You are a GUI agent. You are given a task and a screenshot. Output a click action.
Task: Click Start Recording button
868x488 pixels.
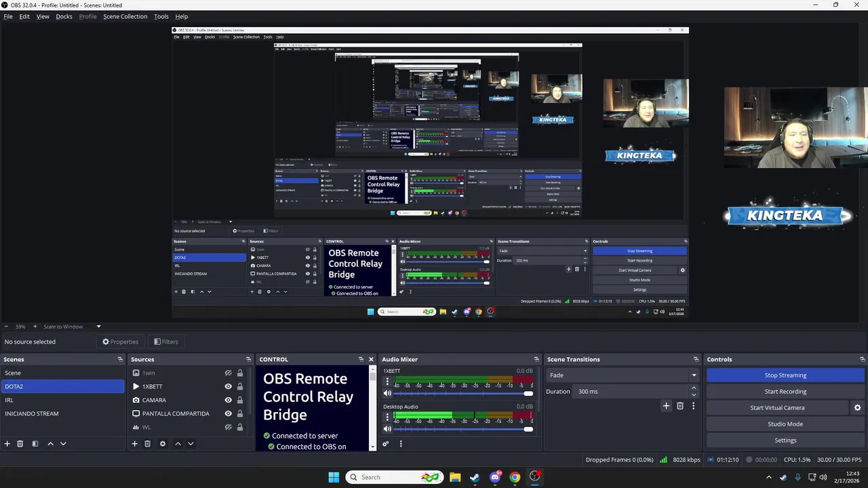coord(785,391)
